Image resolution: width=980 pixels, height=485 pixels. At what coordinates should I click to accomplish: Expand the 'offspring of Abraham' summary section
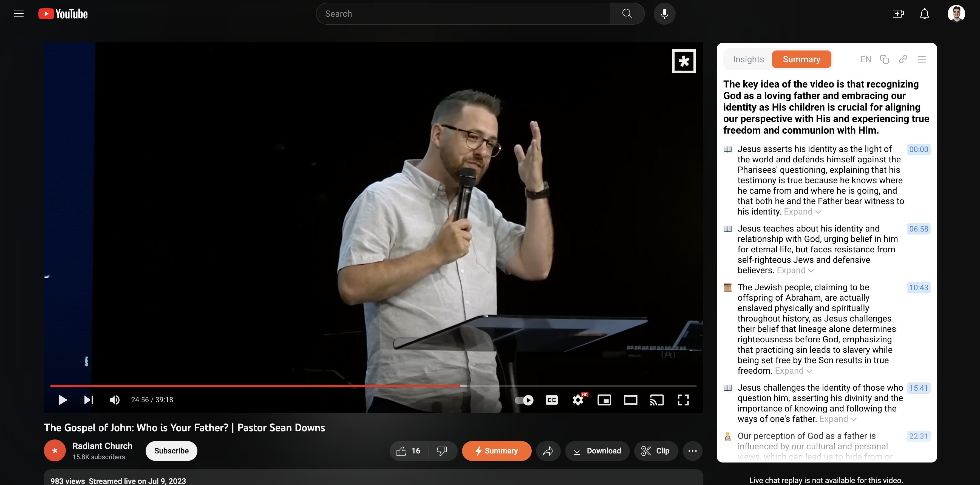[x=794, y=371]
